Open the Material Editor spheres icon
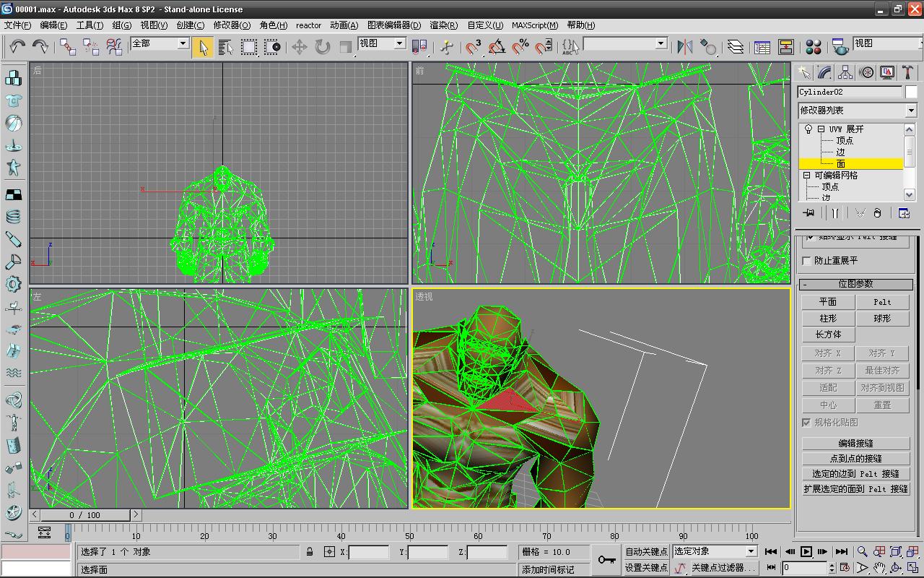Screen dimensions: 924x578 click(x=814, y=47)
